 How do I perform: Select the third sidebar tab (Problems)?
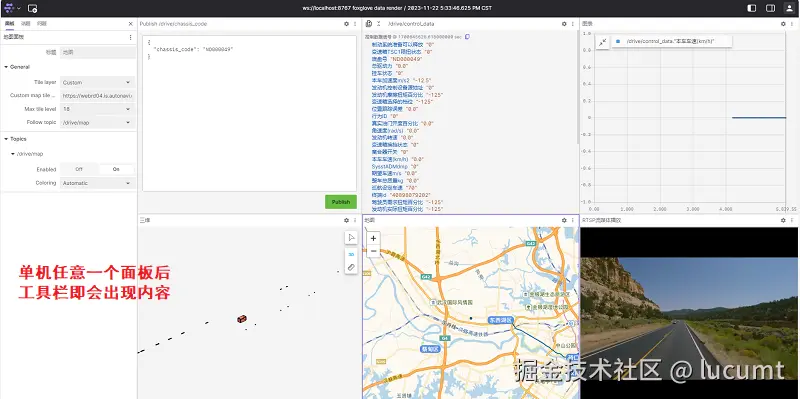[42, 23]
